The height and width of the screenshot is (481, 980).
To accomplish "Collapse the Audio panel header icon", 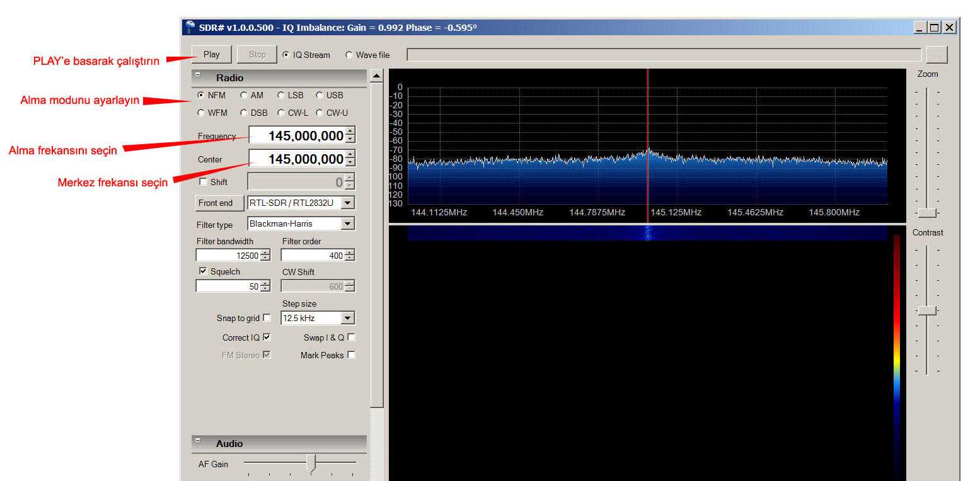I will click(197, 441).
